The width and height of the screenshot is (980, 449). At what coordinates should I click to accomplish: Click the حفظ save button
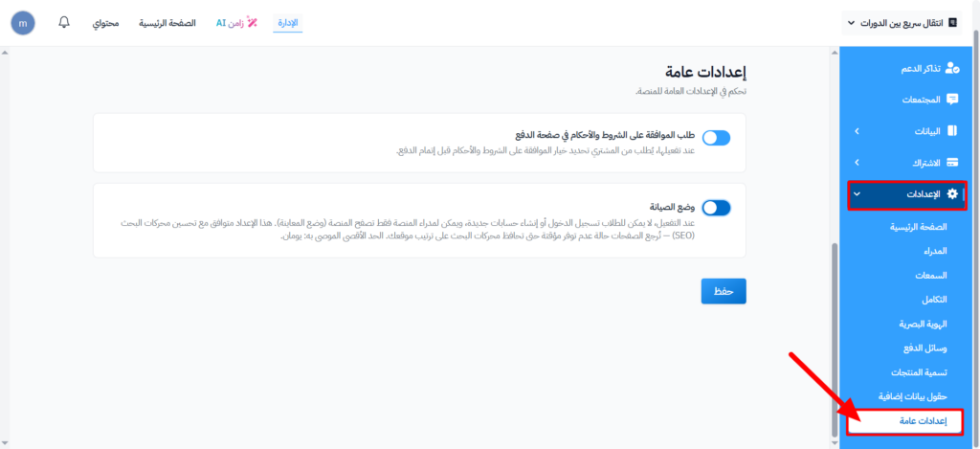click(723, 291)
